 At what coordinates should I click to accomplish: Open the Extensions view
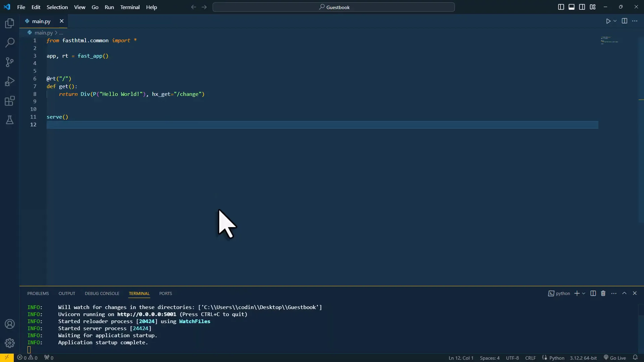coord(10,101)
